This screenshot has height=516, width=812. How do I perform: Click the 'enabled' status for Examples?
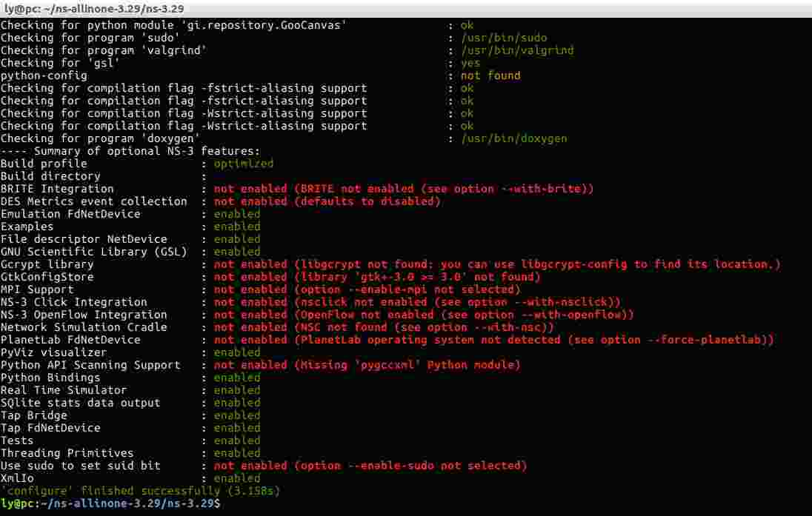point(236,227)
